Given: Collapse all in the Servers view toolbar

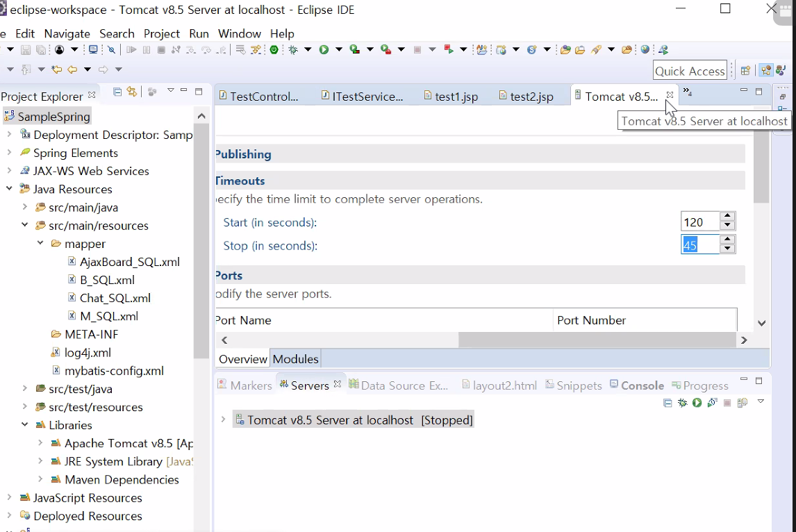Looking at the screenshot, I should pyautogui.click(x=668, y=403).
